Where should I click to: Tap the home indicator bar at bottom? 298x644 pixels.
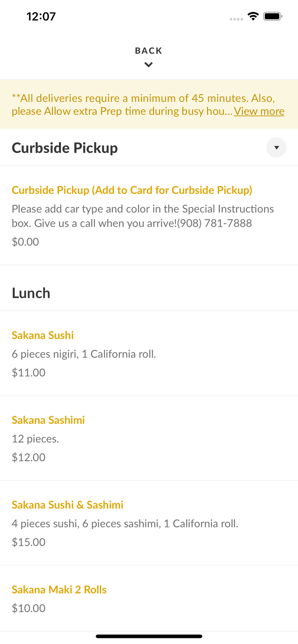click(x=149, y=636)
